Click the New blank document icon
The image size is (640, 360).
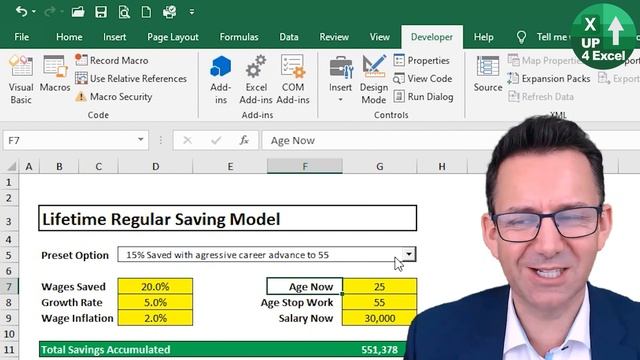click(x=146, y=11)
